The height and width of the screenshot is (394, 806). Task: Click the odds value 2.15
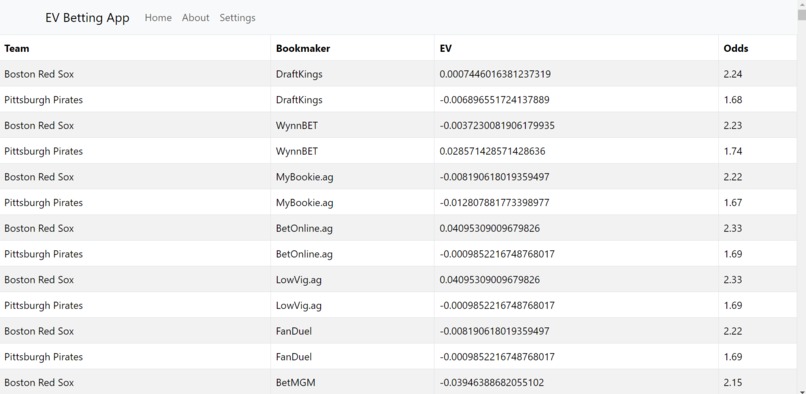pyautogui.click(x=732, y=383)
